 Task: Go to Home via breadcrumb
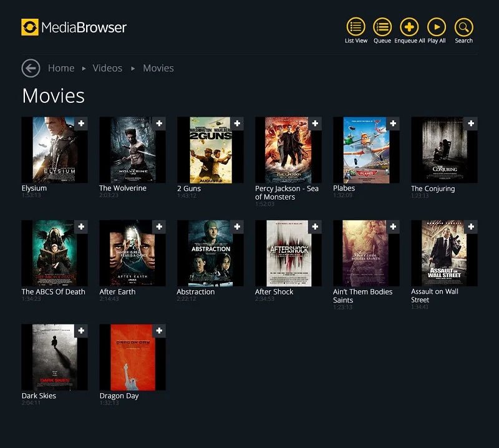click(x=61, y=68)
